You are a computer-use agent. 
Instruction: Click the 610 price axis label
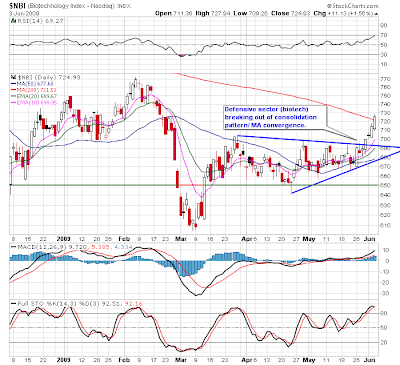[385, 225]
